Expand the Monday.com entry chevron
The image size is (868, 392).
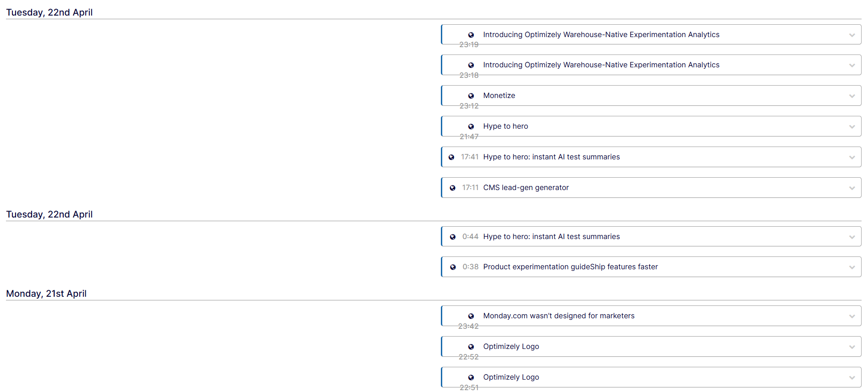852,316
